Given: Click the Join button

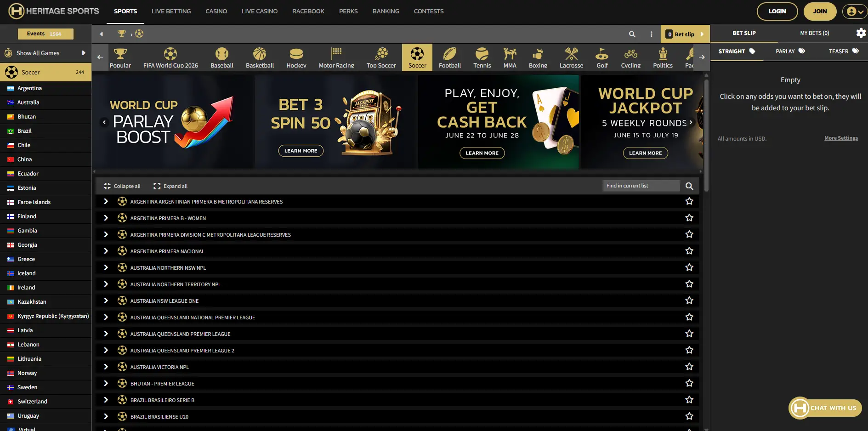Looking at the screenshot, I should (x=820, y=11).
